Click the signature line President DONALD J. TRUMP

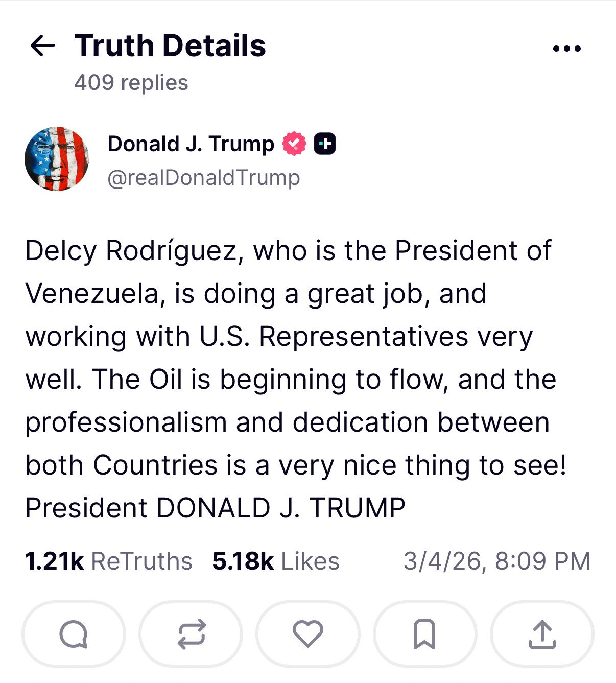tap(215, 508)
